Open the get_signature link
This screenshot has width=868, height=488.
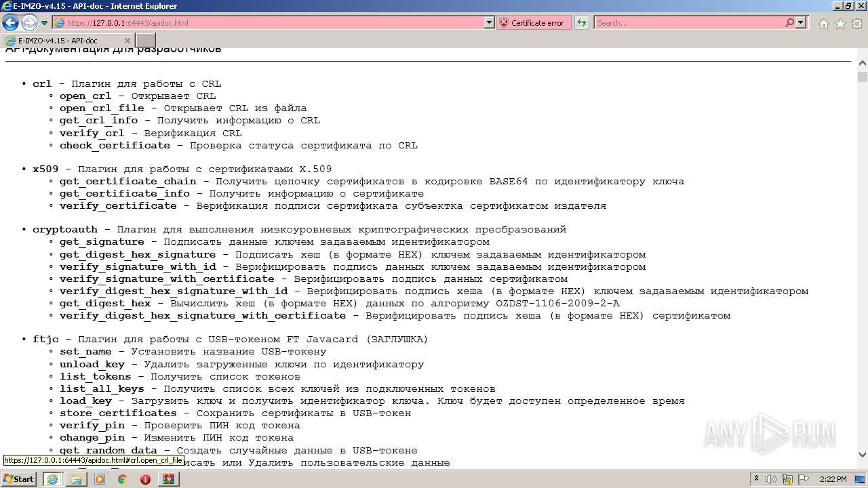102,242
